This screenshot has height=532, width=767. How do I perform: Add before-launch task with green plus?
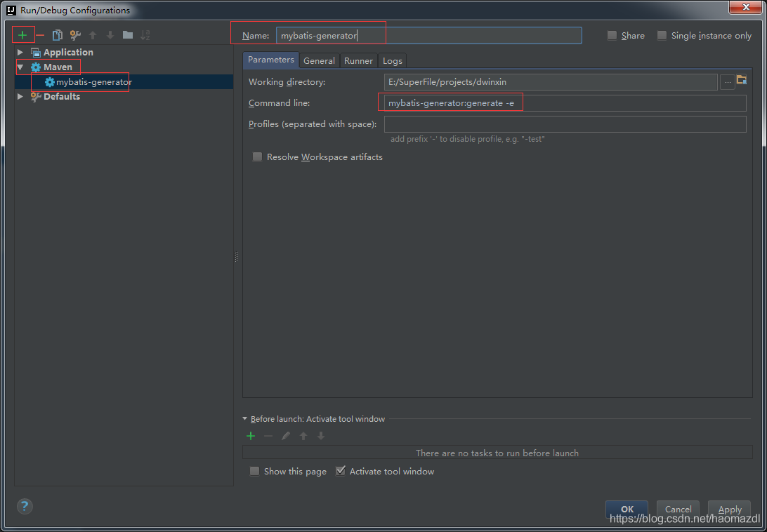251,436
